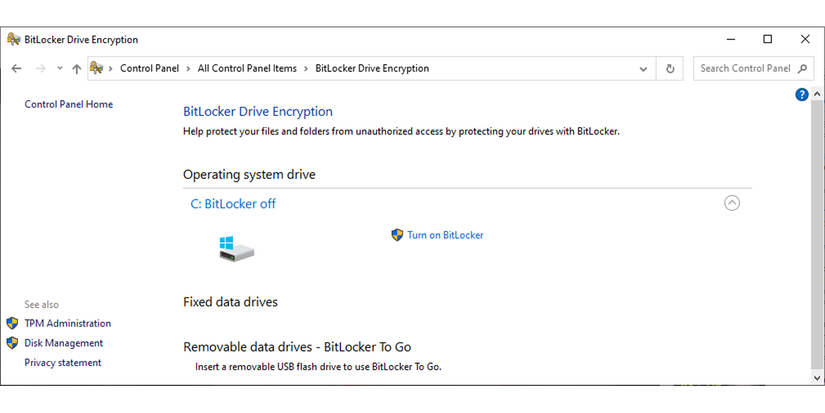Screen dimensions: 825x413
Task: Click the C: BitLocker off heading
Action: 233,204
